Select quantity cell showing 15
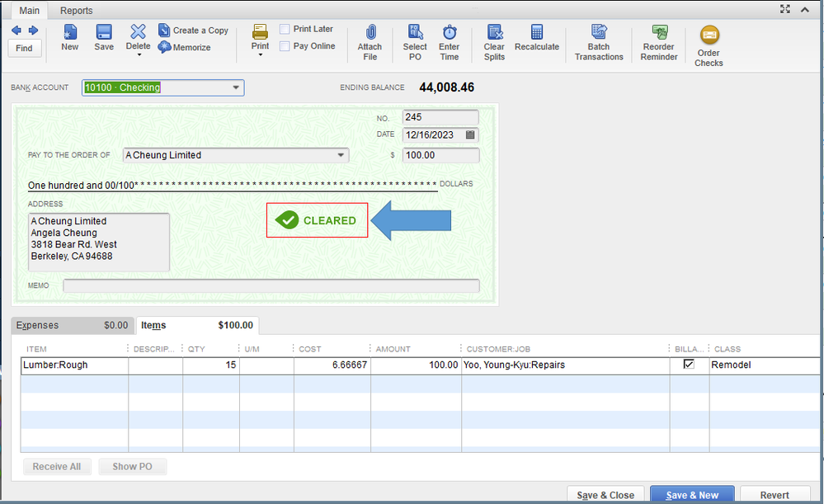 tap(210, 365)
